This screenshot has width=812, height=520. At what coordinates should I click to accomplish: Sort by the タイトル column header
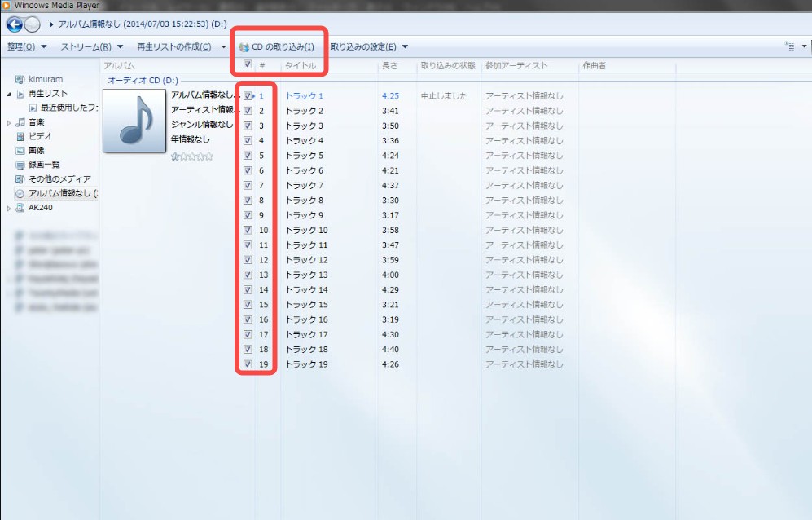[301, 66]
